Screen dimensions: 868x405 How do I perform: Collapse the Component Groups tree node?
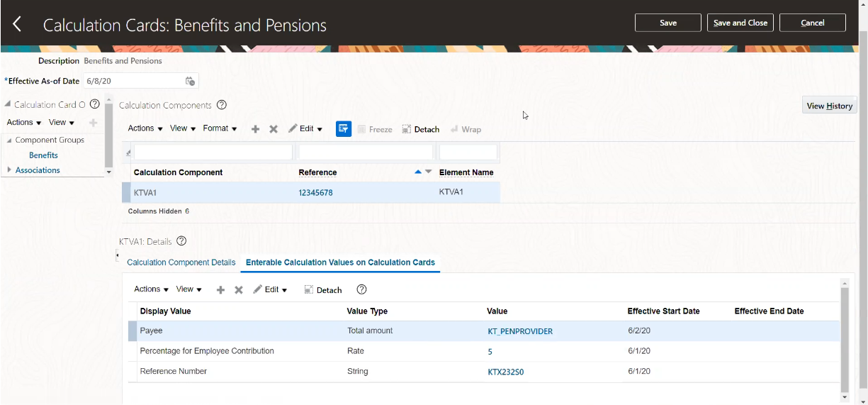click(x=9, y=140)
